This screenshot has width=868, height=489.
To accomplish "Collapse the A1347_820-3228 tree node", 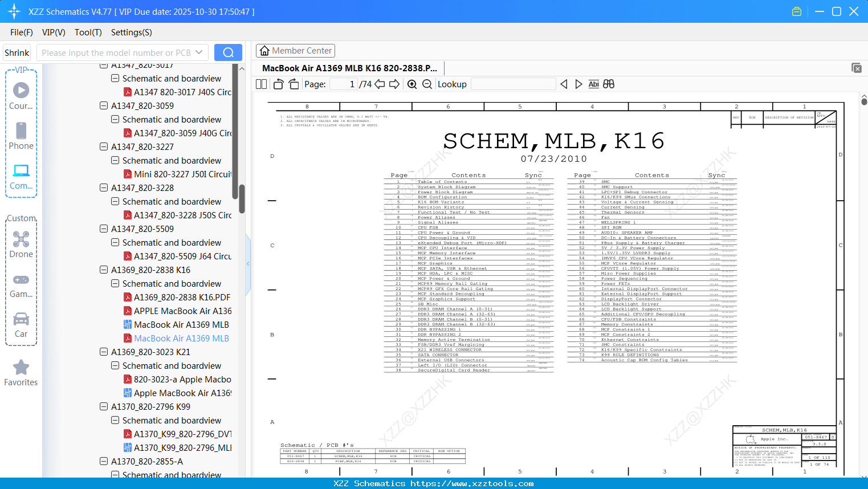I will pyautogui.click(x=104, y=188).
